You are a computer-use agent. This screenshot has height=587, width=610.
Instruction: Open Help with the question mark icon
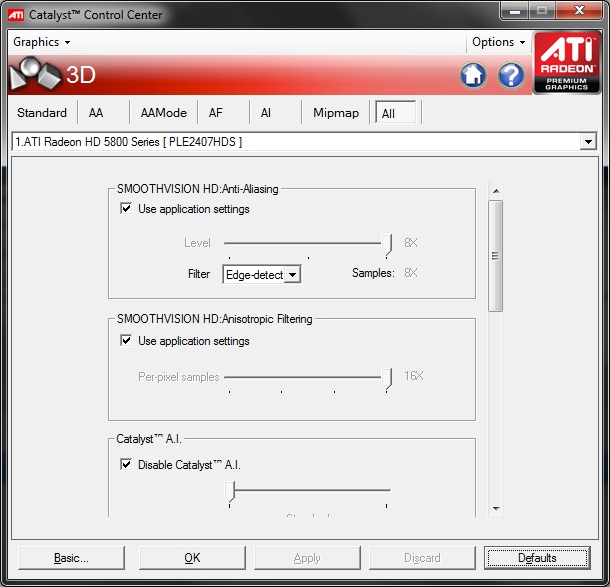click(x=511, y=75)
